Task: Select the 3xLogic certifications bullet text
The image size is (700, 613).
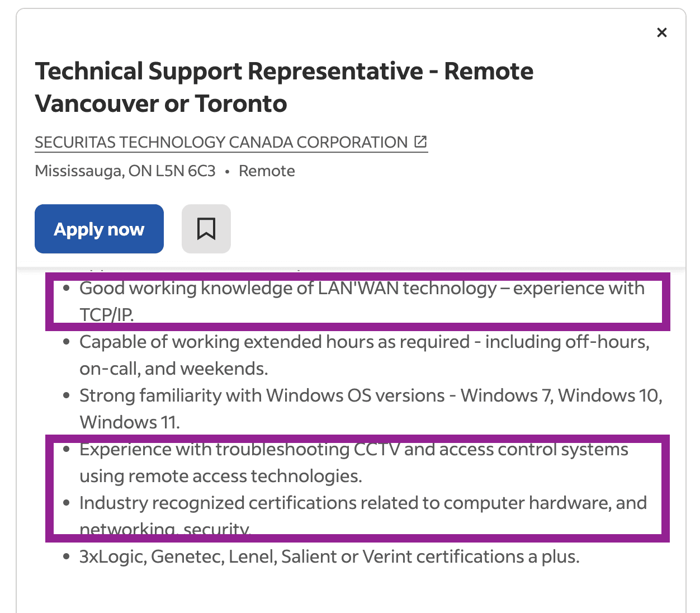Action: (x=329, y=556)
